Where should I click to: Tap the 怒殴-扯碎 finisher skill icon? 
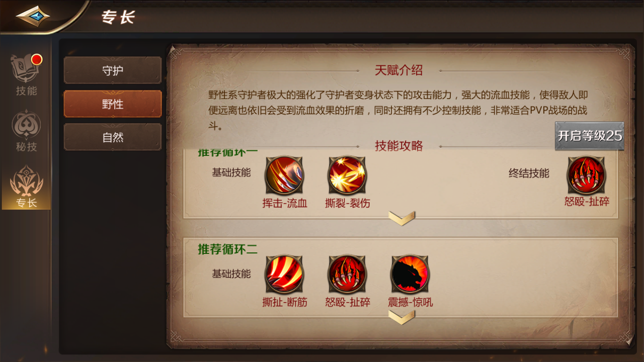[x=586, y=175]
